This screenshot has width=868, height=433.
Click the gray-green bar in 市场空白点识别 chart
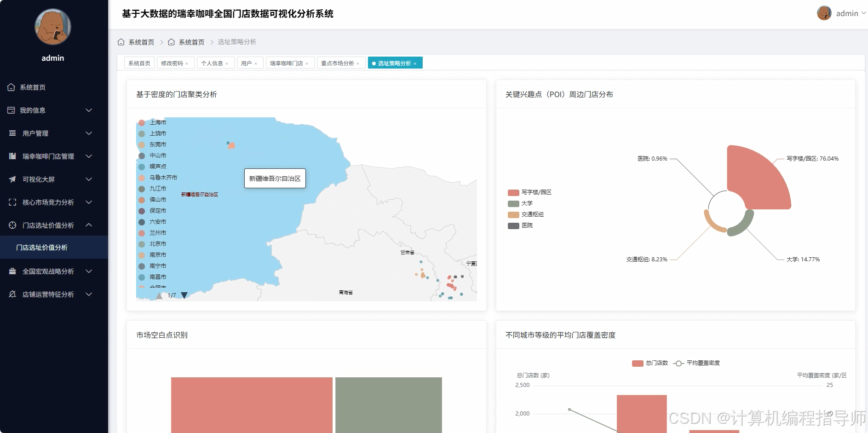point(389,405)
